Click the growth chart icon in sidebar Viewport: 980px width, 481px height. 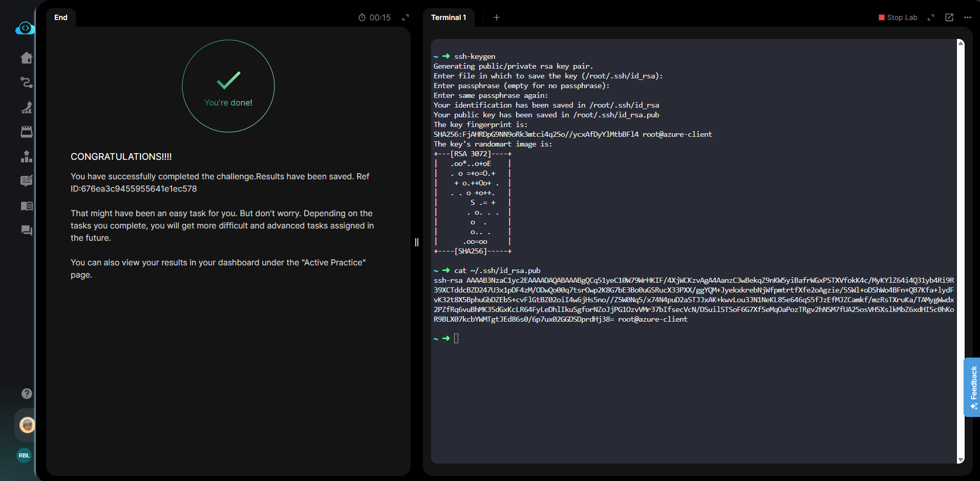click(27, 107)
